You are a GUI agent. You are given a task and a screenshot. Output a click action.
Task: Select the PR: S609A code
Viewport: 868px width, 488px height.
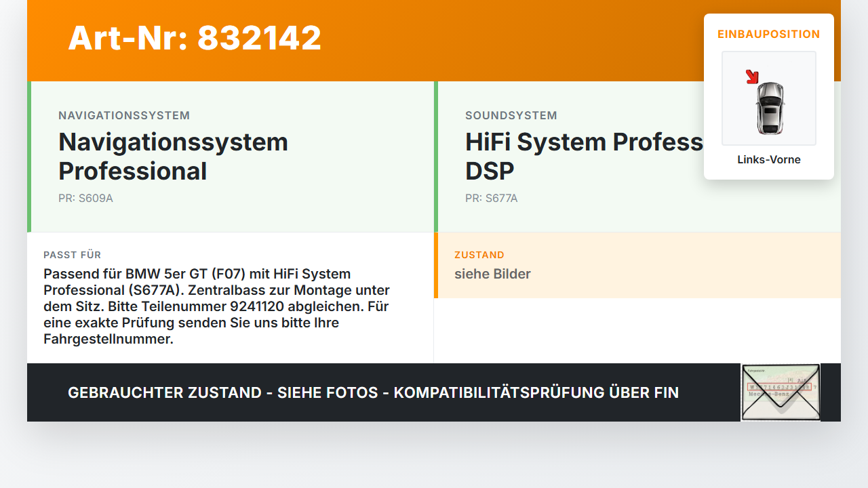(85, 199)
